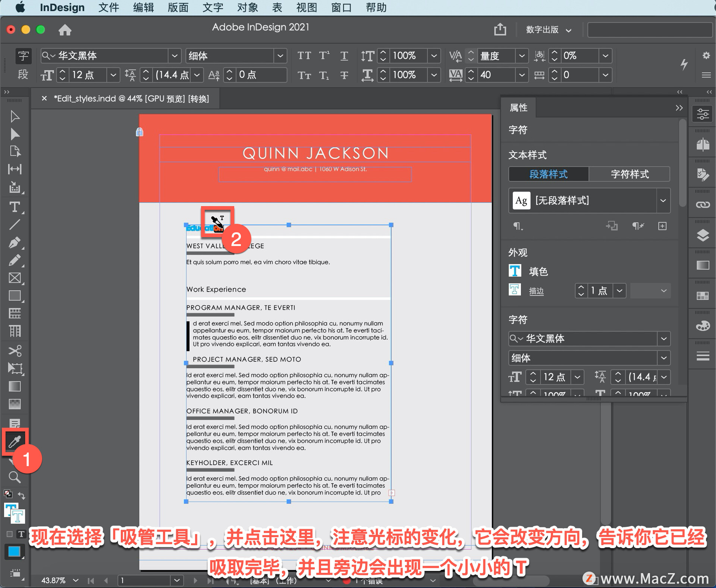Viewport: 716px width, 588px height.
Task: Toggle All Caps (TT) formatting
Action: pos(304,56)
